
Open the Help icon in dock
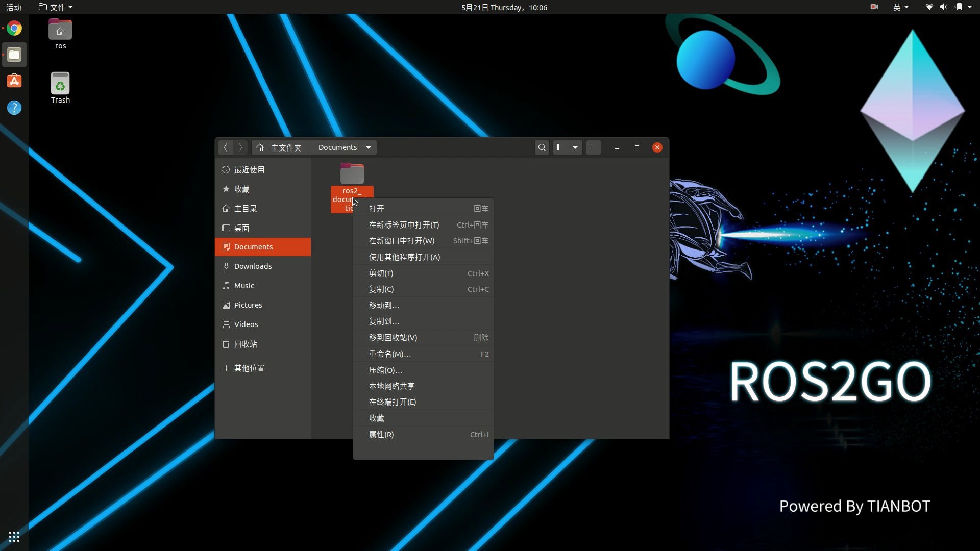(x=14, y=108)
